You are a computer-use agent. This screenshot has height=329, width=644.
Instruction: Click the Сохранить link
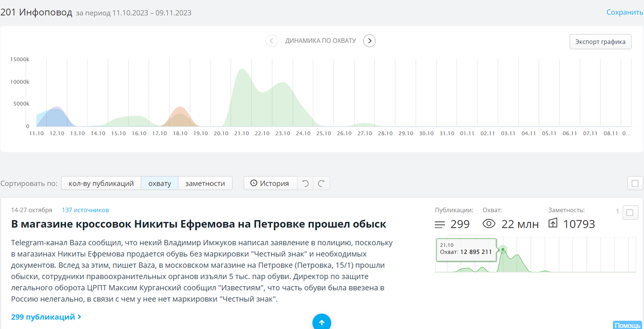point(624,11)
